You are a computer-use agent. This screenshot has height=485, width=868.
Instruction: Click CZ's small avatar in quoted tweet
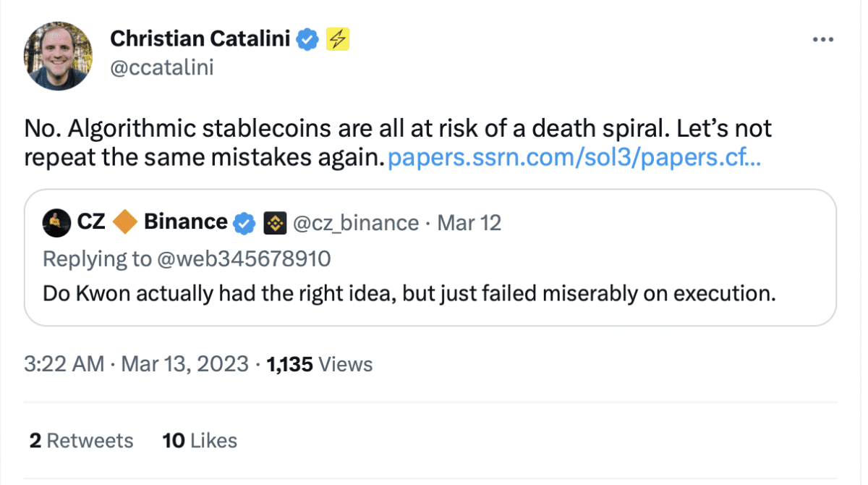coord(56,223)
